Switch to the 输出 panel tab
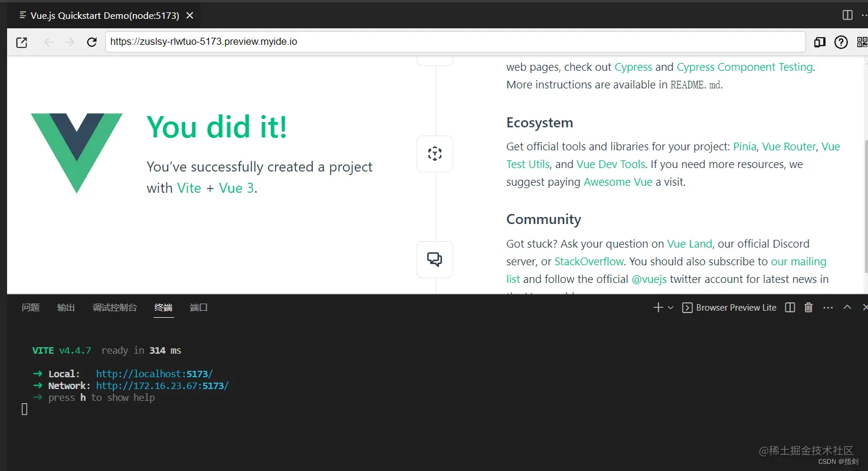The height and width of the screenshot is (471, 868). point(66,308)
